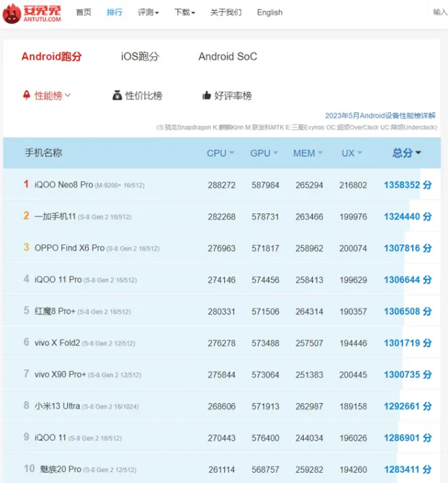Open the iQOO Neo8 Pro entry
Image resolution: width=448 pixels, height=483 pixels.
point(64,185)
